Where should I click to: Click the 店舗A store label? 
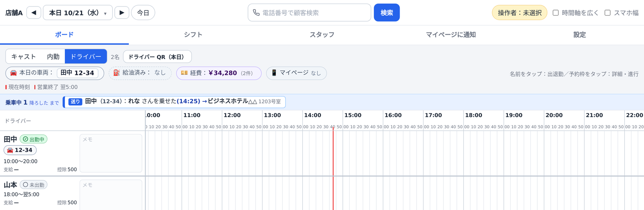tap(14, 12)
